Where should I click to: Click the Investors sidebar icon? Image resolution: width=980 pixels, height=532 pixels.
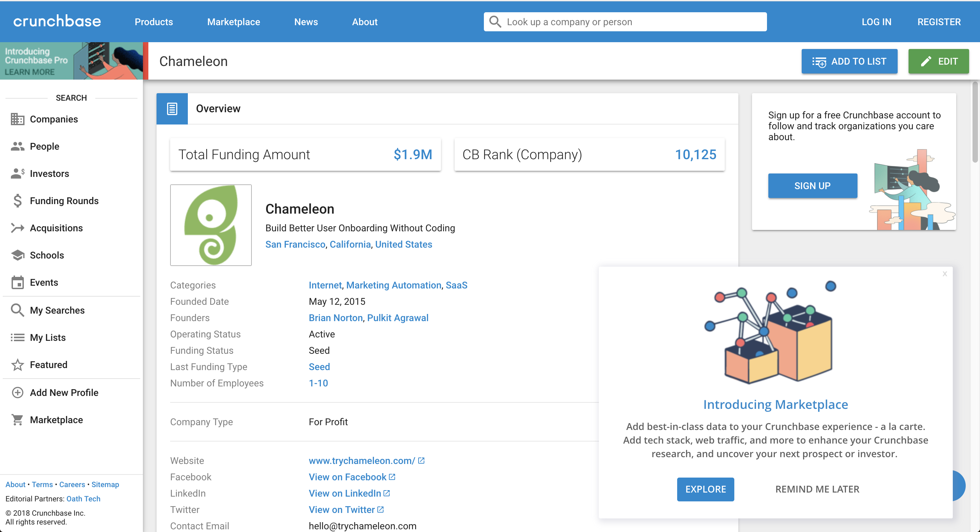(17, 173)
